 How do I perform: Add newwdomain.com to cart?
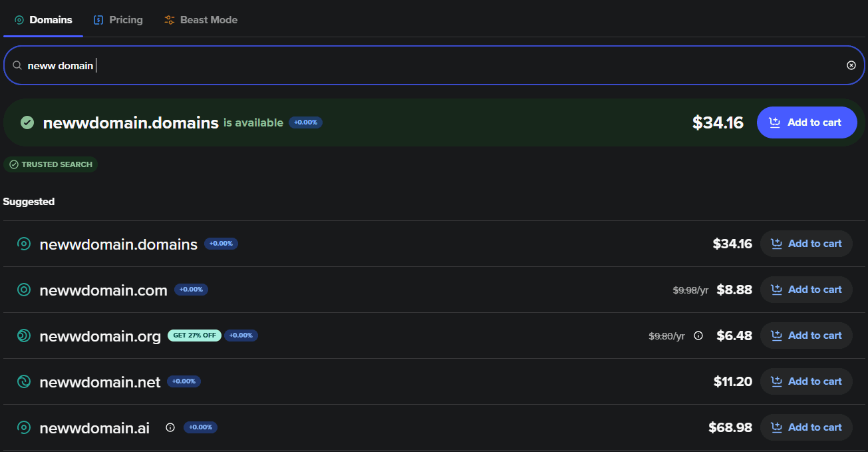pos(806,290)
